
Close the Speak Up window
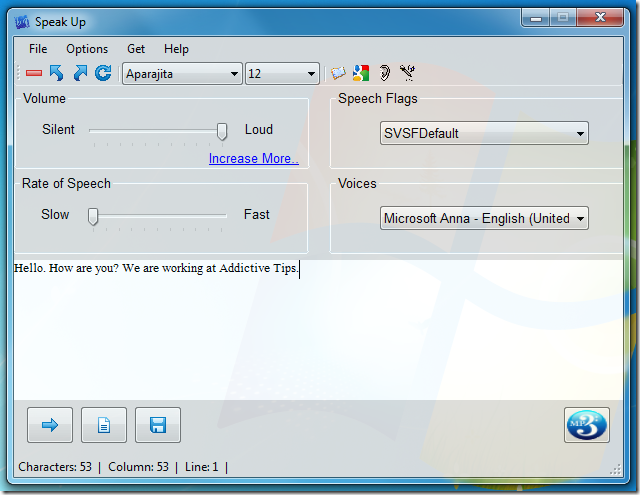tap(600, 18)
